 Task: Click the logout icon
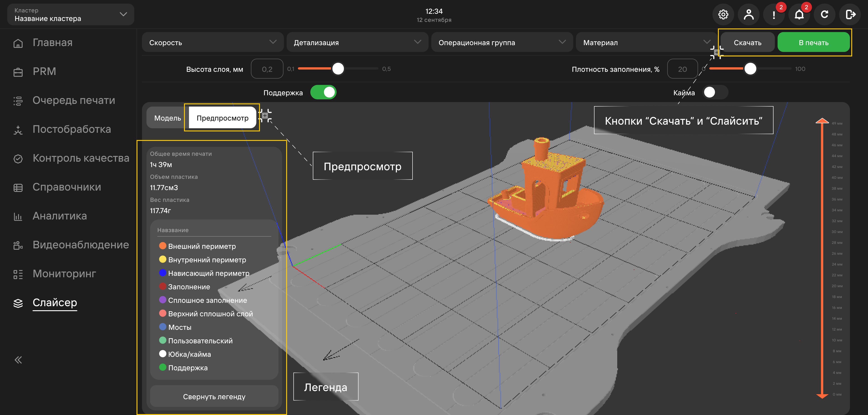pyautogui.click(x=850, y=14)
